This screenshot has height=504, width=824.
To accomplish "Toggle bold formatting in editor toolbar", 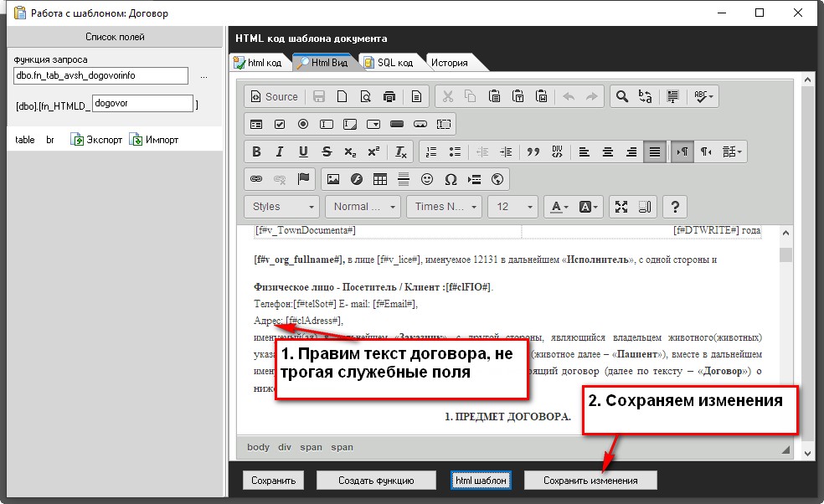I will [257, 152].
